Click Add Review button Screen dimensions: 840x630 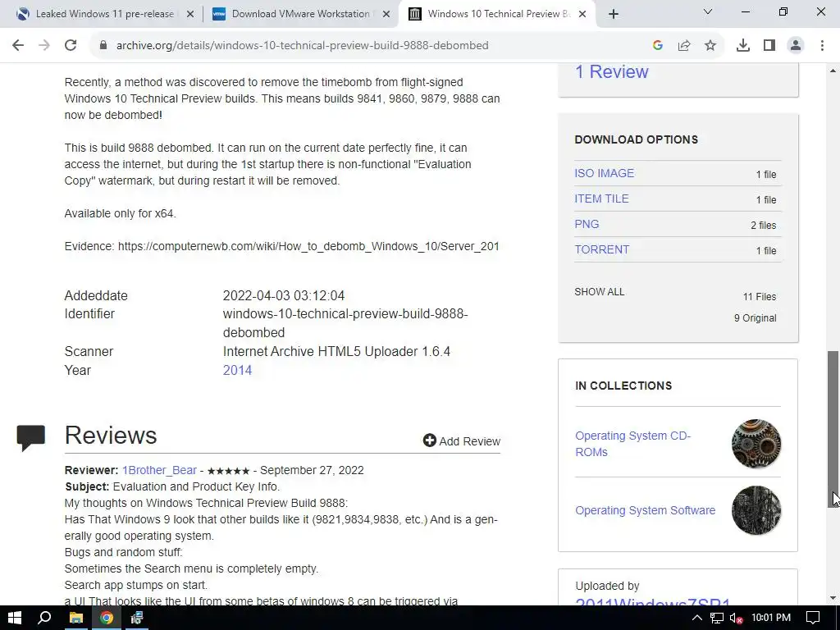tap(462, 441)
